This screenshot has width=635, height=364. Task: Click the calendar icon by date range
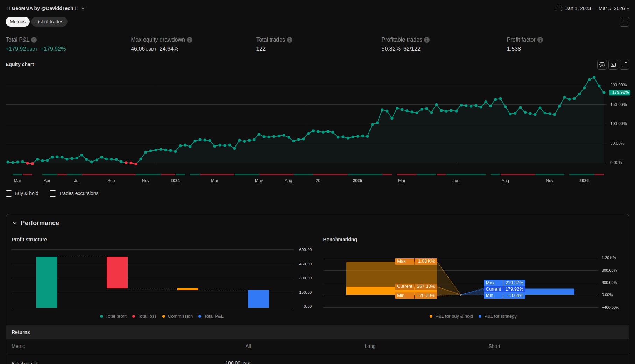559,8
